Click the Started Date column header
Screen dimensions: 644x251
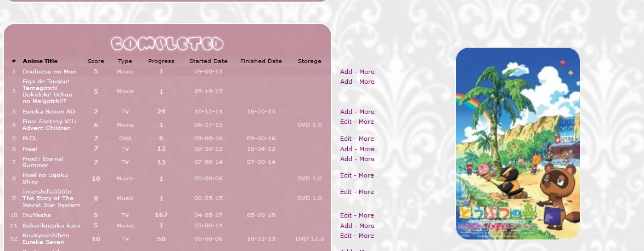[x=208, y=61]
